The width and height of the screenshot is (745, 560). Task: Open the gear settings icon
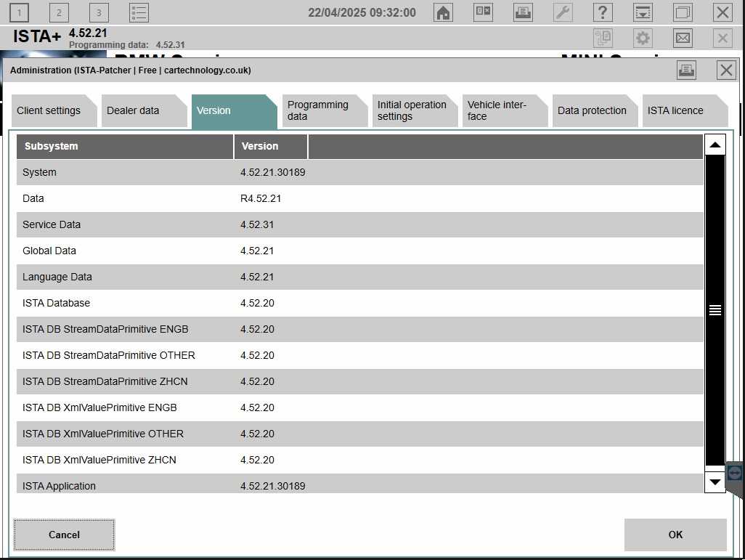tap(643, 38)
